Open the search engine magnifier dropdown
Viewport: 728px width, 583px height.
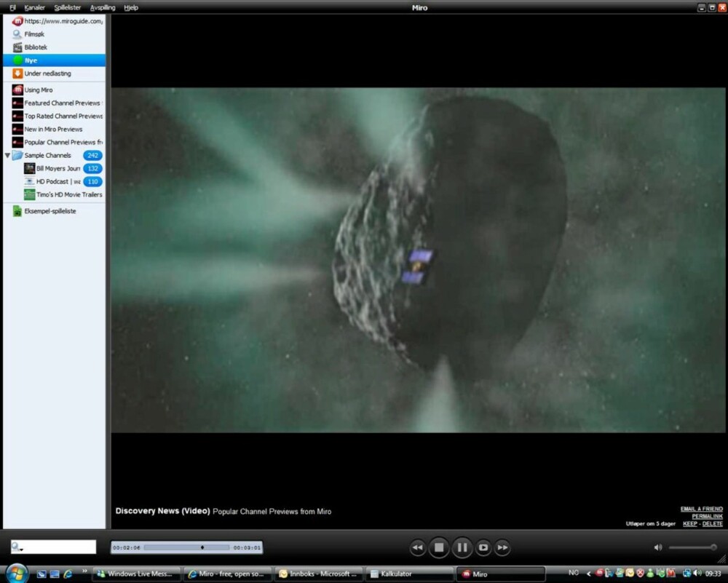click(17, 547)
